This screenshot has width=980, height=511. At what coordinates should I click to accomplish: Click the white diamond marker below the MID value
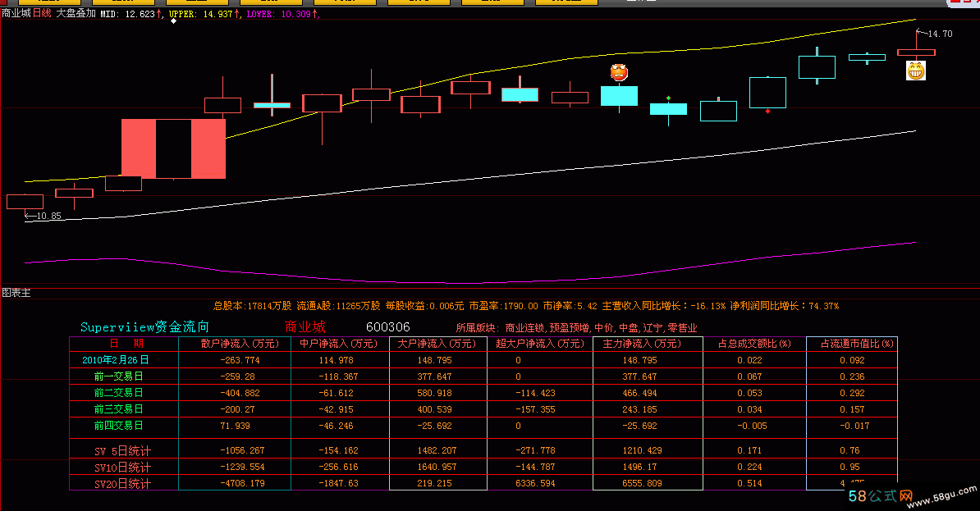coord(173,22)
